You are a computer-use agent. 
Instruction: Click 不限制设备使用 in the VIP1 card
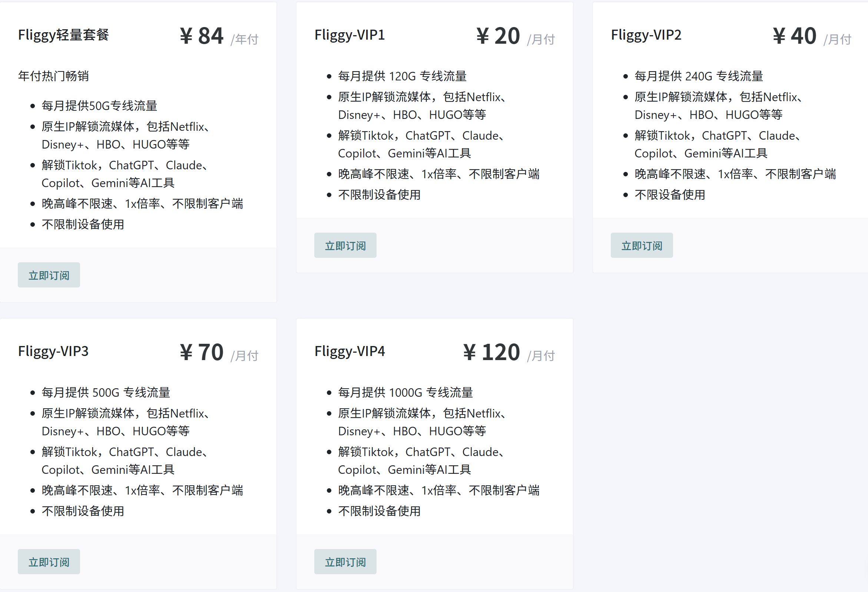click(379, 194)
